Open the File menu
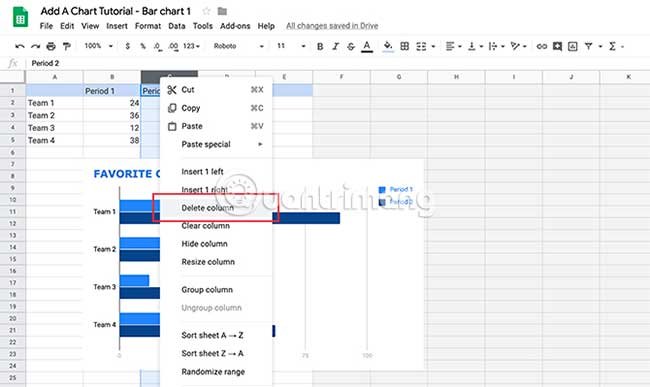 [46, 26]
